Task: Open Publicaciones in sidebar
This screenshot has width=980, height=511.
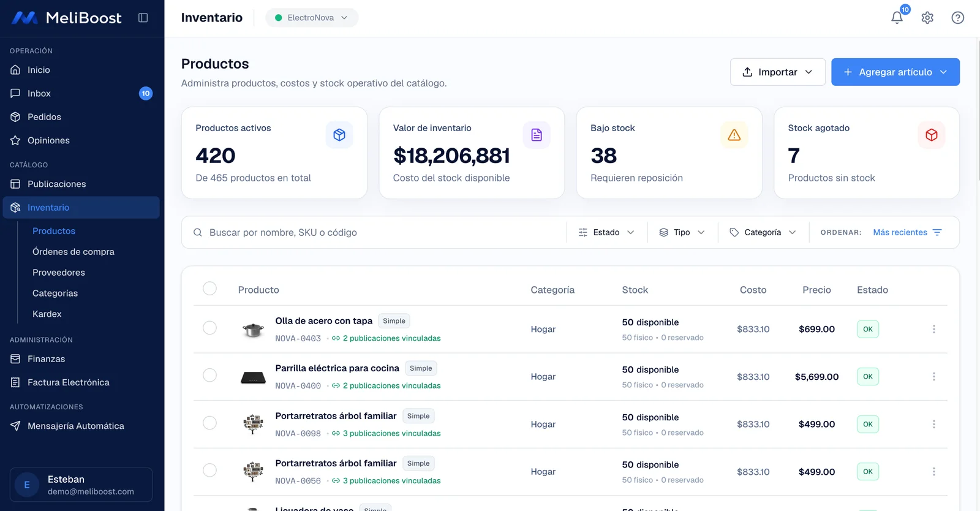Action: [x=81, y=184]
